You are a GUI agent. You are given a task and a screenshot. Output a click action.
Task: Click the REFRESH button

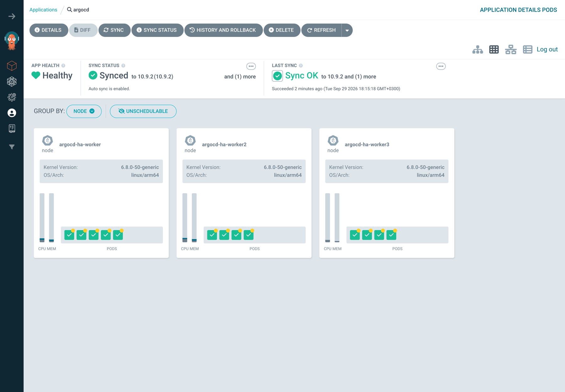[321, 30]
